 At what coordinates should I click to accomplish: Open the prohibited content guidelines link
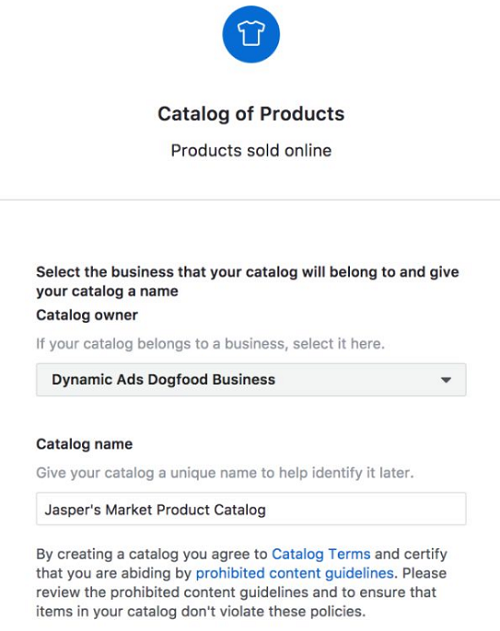tap(295, 573)
